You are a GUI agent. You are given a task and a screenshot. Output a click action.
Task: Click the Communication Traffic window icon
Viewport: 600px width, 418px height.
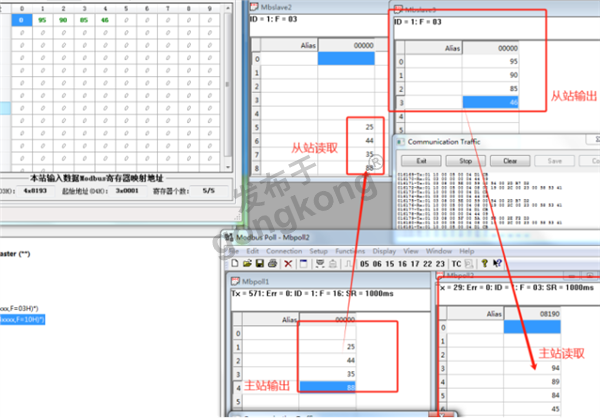pyautogui.click(x=401, y=142)
